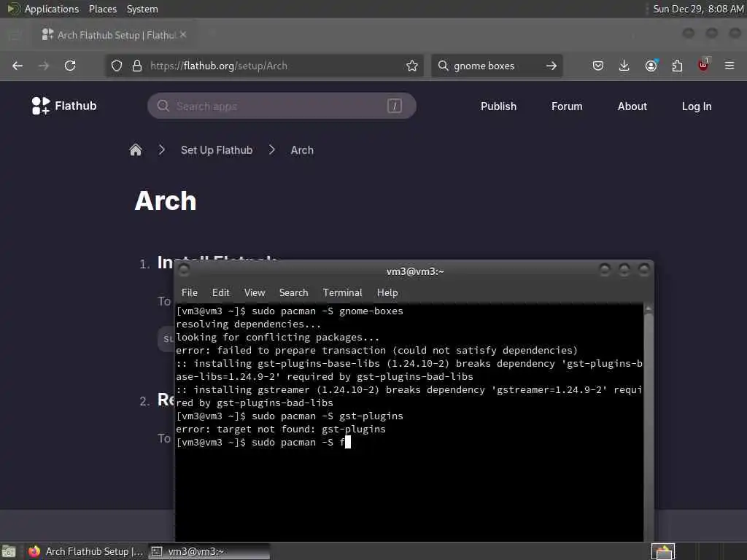
Task: Click Flathub home breadcrumb icon
Action: (x=136, y=150)
